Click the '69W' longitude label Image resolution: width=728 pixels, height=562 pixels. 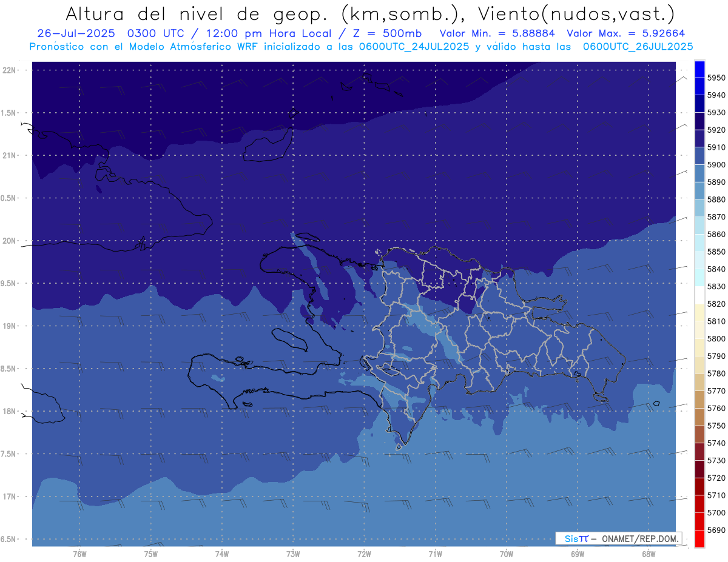click(x=578, y=554)
